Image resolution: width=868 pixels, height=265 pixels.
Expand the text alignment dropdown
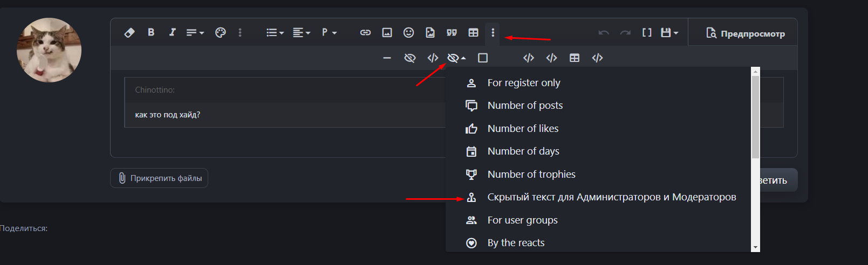(301, 33)
